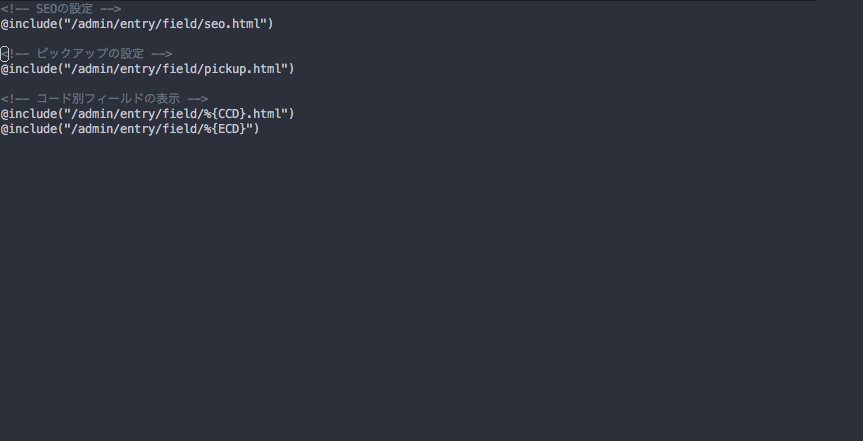
Task: Click closing parenthesis ending the %{ECD} line
Action: tap(255, 128)
